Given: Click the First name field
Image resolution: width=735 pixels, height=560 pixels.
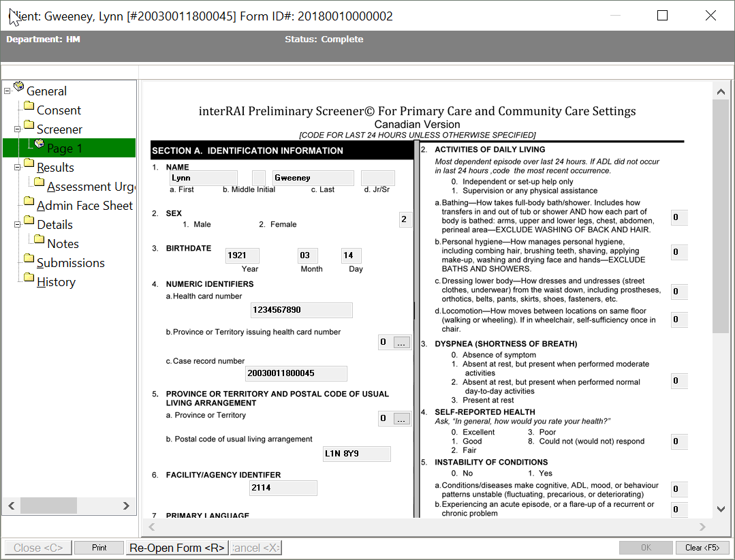Looking at the screenshot, I should point(204,178).
